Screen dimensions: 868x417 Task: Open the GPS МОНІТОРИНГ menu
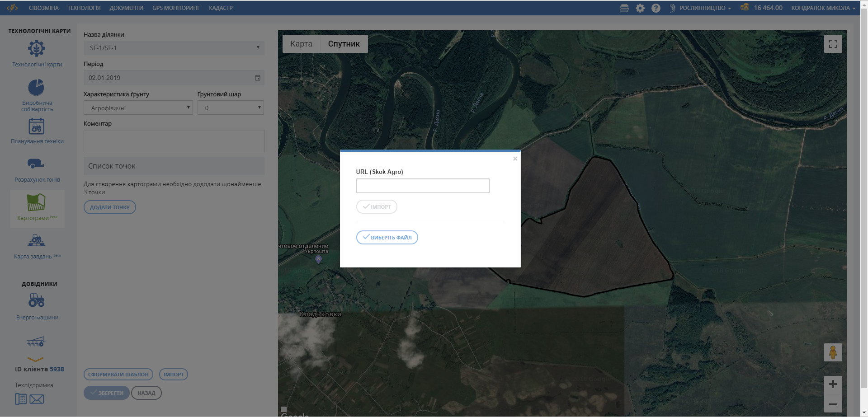coord(176,8)
